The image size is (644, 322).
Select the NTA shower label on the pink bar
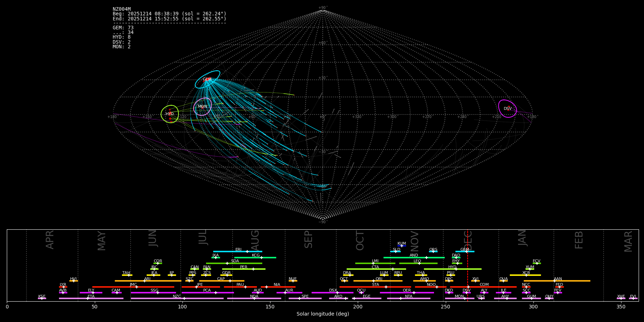tap(409, 297)
